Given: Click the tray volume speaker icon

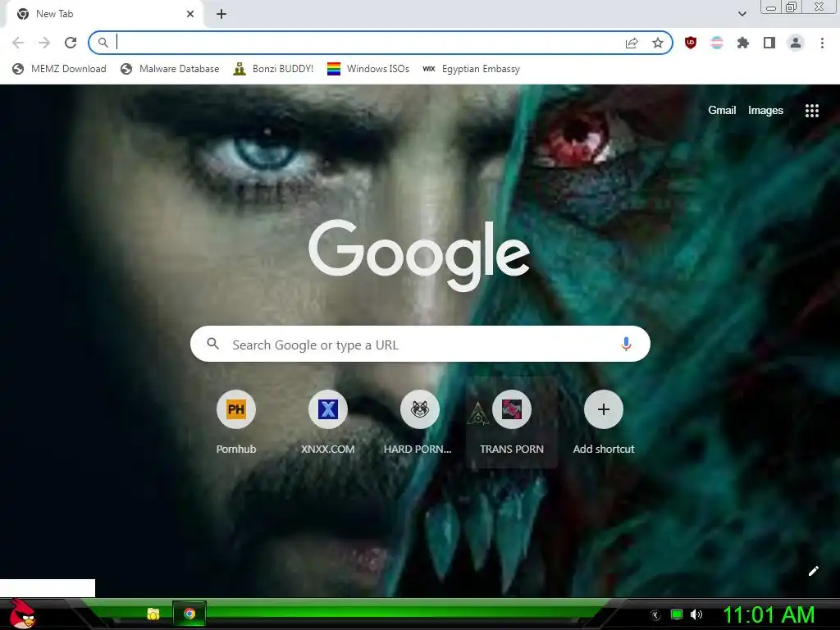Looking at the screenshot, I should pyautogui.click(x=696, y=614).
